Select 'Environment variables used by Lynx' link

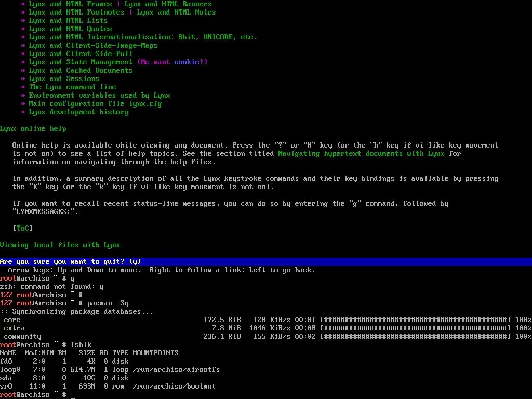click(99, 96)
